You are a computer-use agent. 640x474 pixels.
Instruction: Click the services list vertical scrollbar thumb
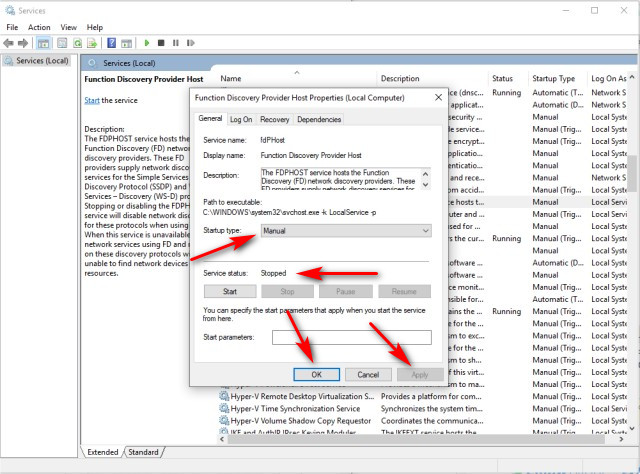pos(633,174)
